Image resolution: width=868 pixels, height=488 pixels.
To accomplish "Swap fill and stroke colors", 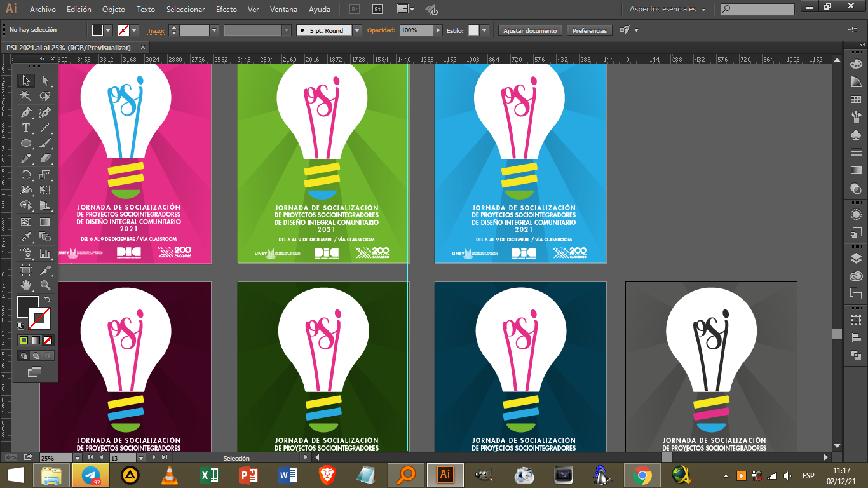I will pyautogui.click(x=48, y=299).
